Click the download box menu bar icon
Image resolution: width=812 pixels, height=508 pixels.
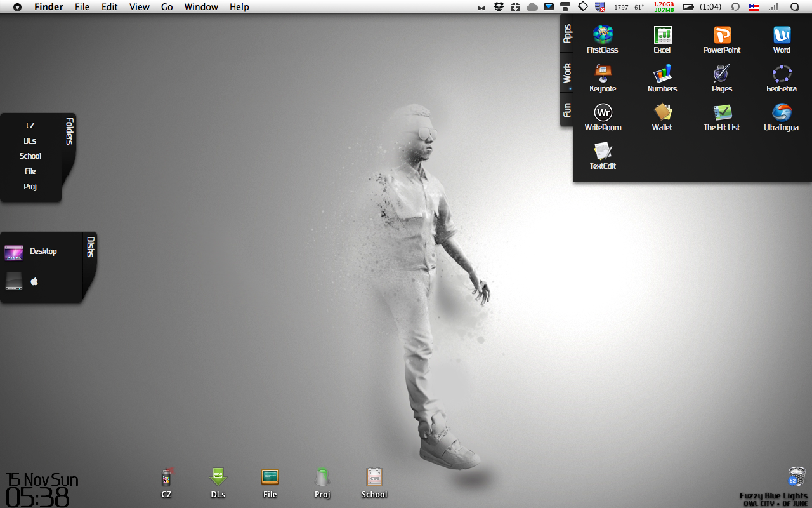[515, 7]
